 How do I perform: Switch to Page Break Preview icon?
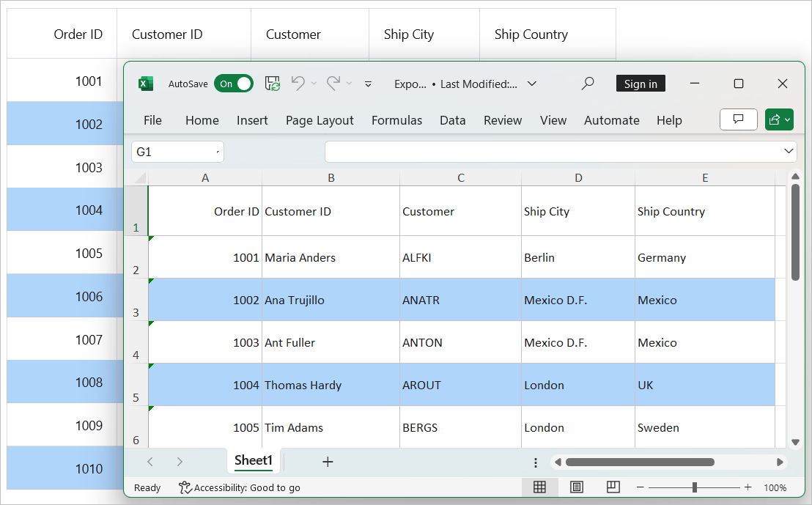(x=613, y=487)
